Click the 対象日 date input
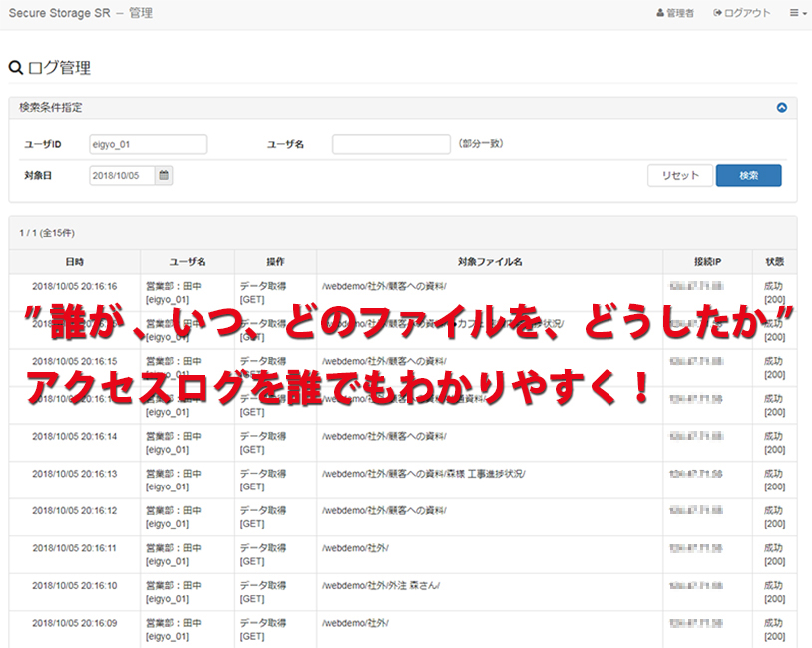The image size is (812, 648). (x=122, y=175)
